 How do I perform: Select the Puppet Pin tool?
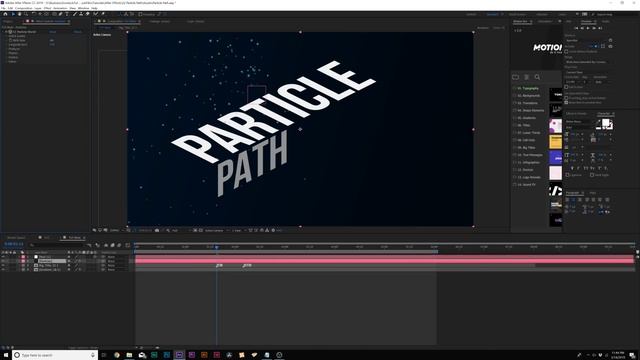103,14
